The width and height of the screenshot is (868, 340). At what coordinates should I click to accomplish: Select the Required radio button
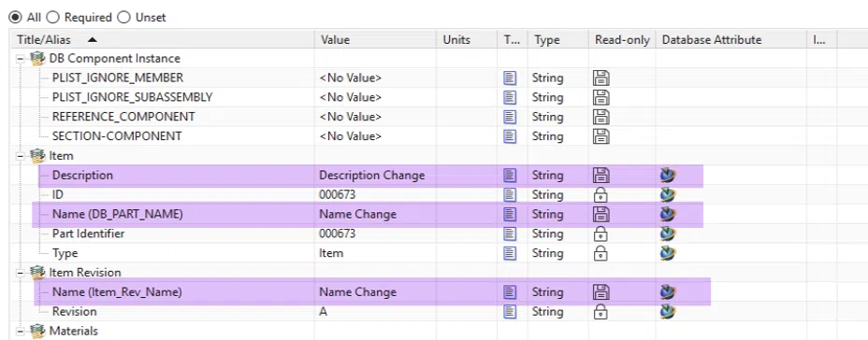[x=52, y=17]
